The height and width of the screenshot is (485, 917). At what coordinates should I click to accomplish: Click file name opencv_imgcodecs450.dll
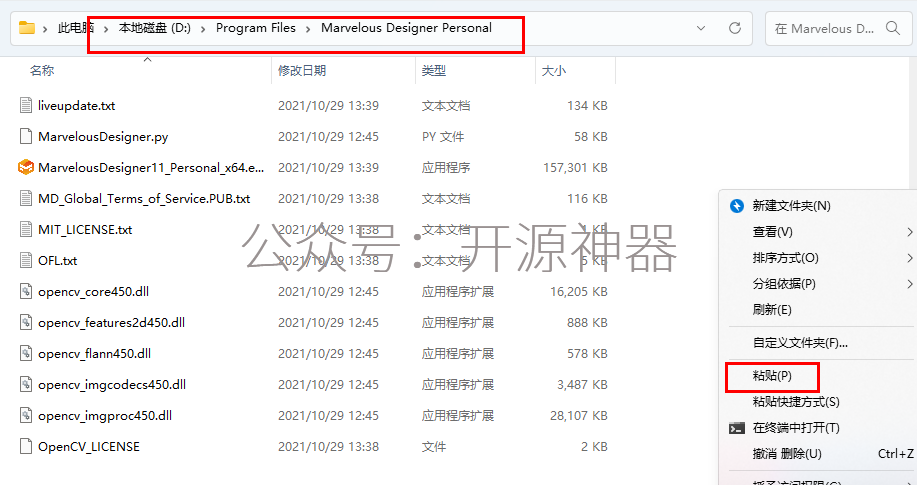tap(112, 385)
